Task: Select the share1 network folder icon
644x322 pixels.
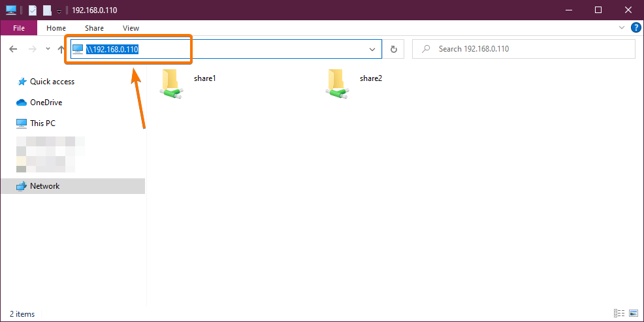Action: pyautogui.click(x=171, y=84)
